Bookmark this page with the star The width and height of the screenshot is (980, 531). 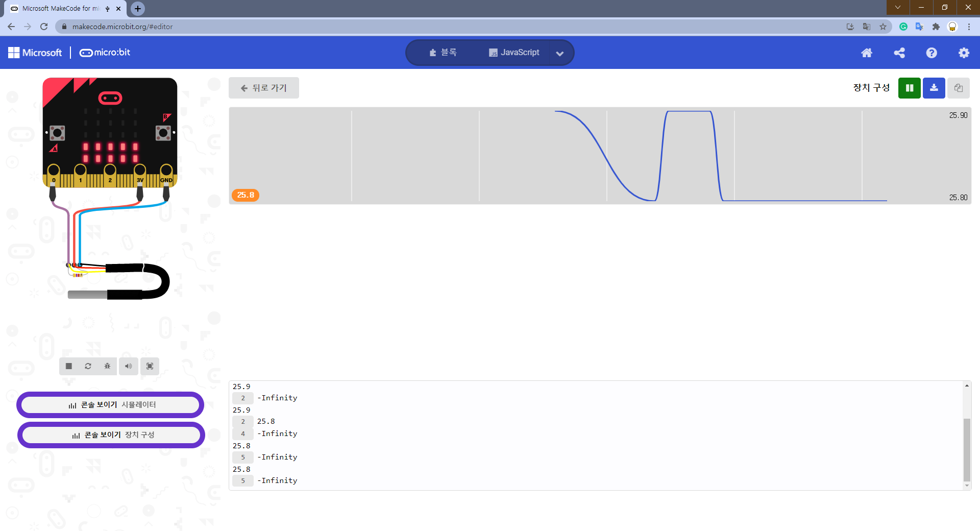(883, 27)
